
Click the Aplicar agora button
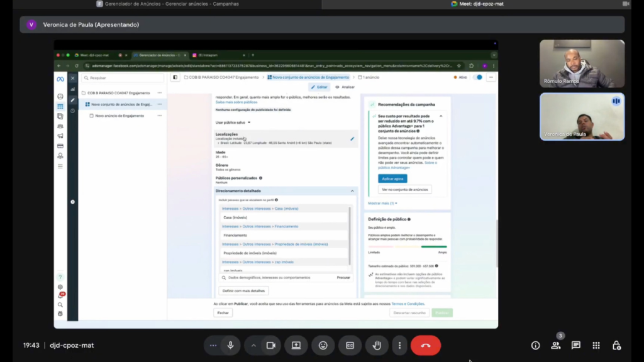point(392,178)
